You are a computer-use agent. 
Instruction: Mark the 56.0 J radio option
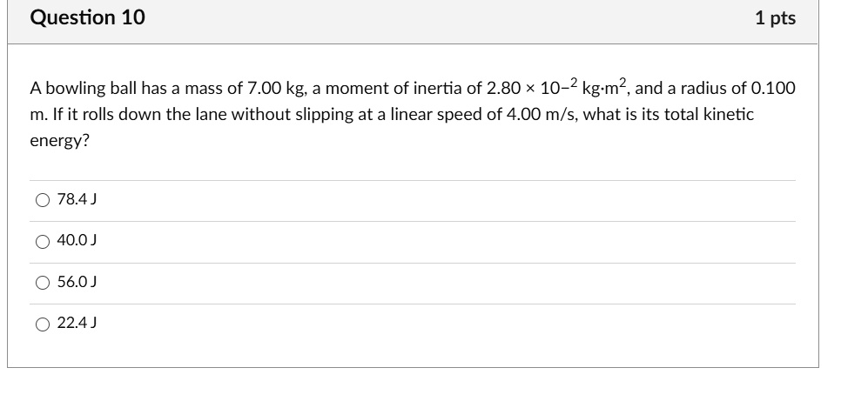click(43, 283)
